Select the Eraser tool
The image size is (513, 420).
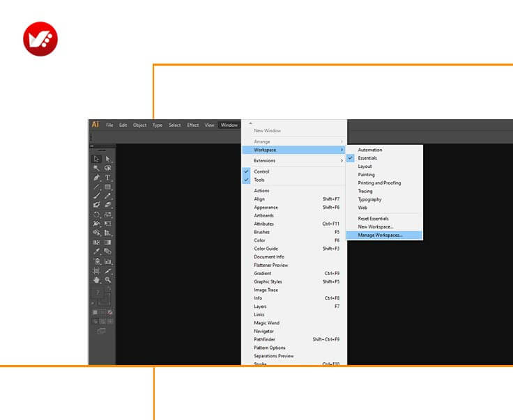tap(107, 205)
